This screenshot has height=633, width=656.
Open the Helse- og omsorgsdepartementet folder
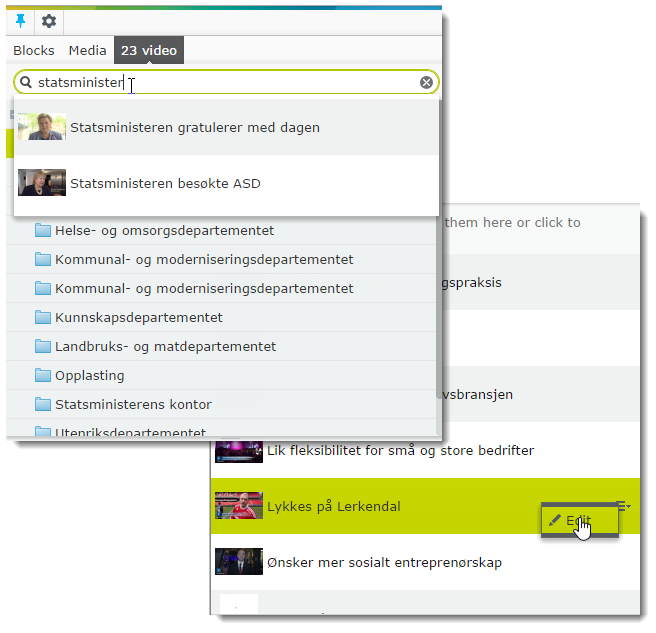(x=164, y=231)
